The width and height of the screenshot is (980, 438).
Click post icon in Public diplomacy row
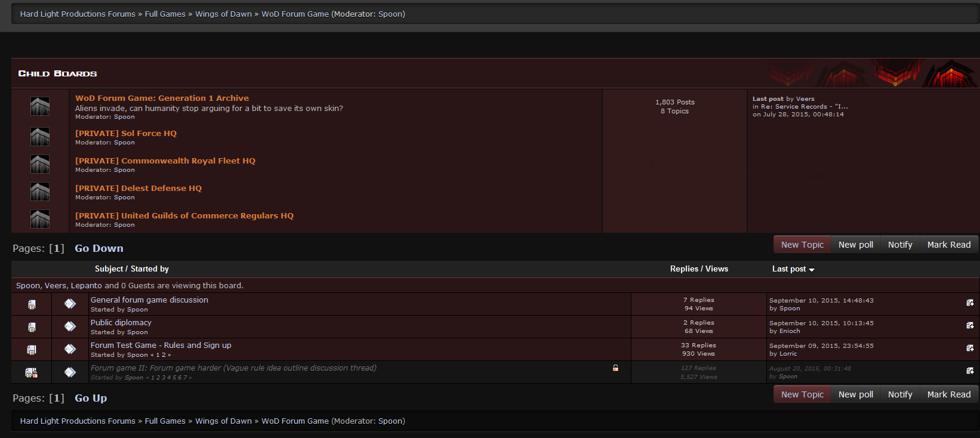tap(70, 326)
